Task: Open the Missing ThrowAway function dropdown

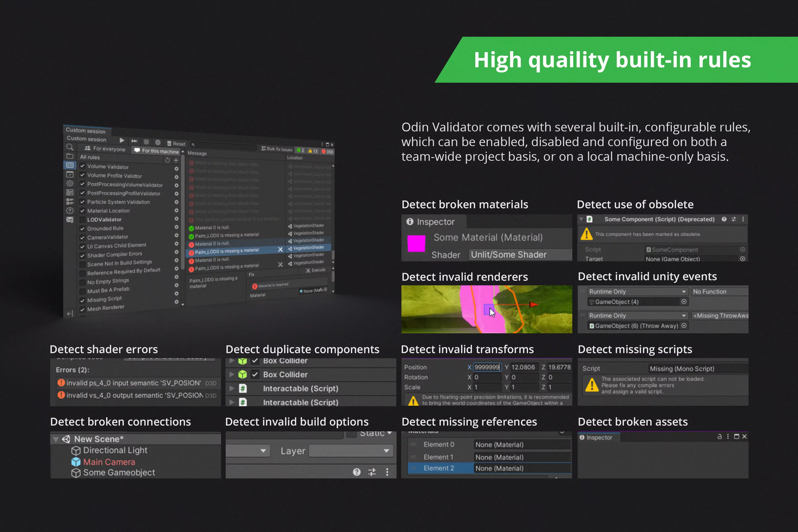Action: (x=720, y=315)
